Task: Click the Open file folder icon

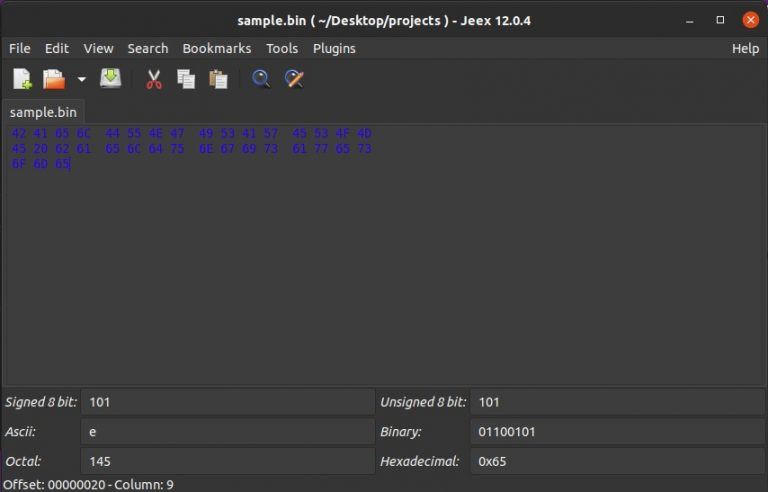Action: (53, 79)
